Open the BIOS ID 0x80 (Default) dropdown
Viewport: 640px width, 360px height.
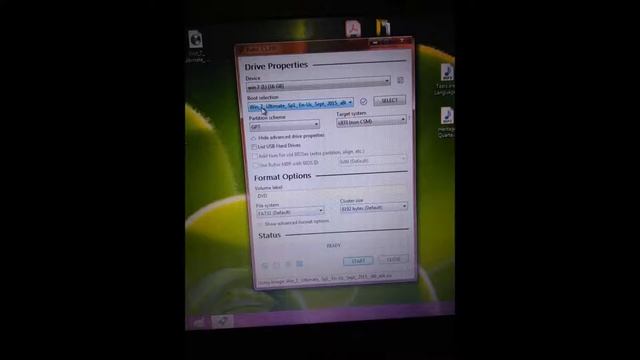pyautogui.click(x=372, y=160)
